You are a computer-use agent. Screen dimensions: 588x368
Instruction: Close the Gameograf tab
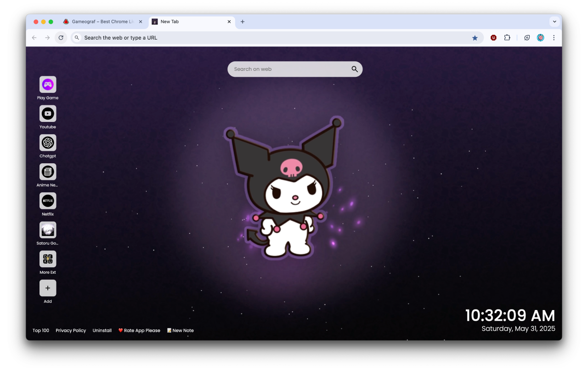tap(141, 22)
